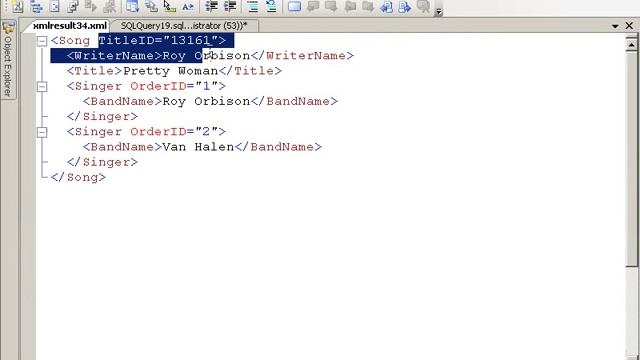Click the OrderID="2" attribute
This screenshot has width=640, height=360.
coord(174,131)
